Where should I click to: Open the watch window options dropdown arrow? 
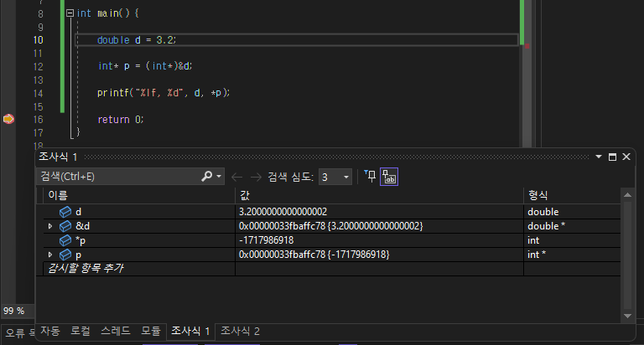[599, 157]
